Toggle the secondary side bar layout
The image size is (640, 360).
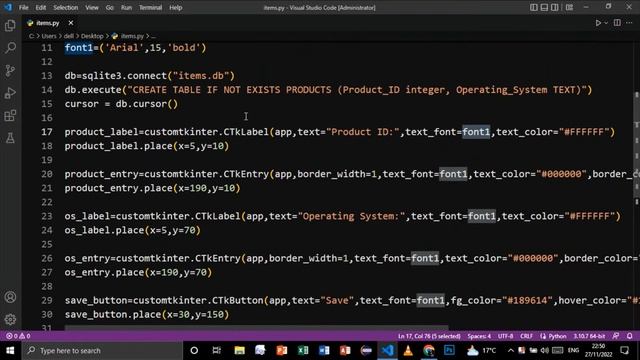point(555,7)
